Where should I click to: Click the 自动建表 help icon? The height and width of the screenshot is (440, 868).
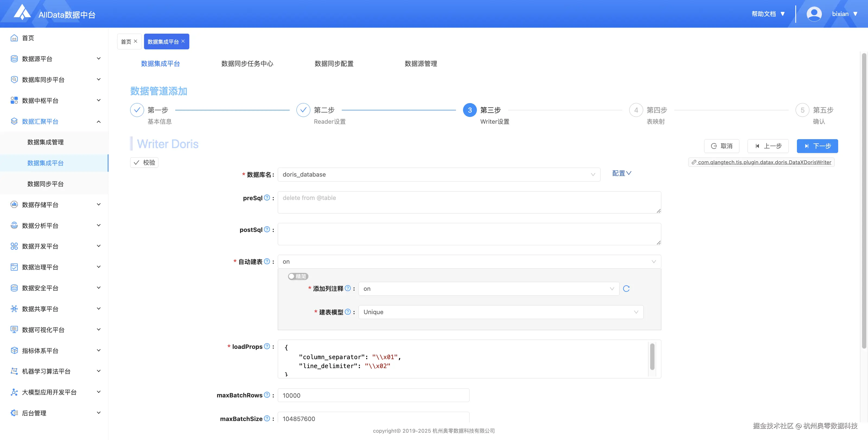[x=267, y=262]
